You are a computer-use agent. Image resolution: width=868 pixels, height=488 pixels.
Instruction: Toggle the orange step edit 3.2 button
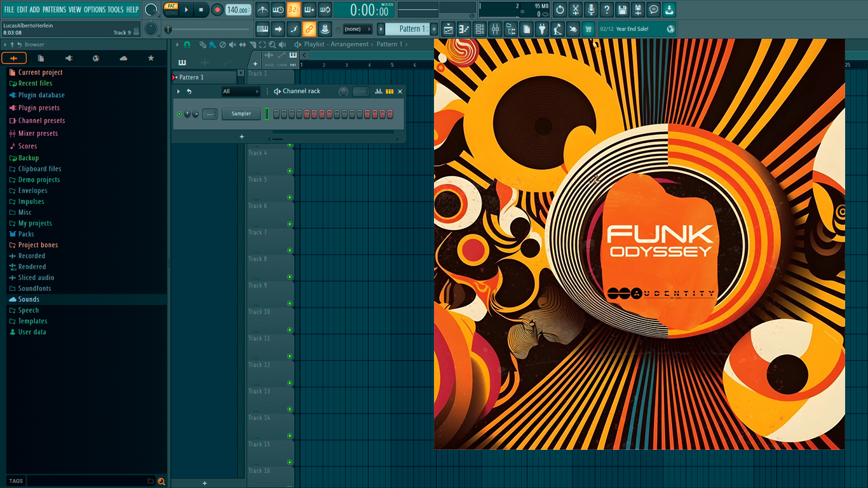294,10
